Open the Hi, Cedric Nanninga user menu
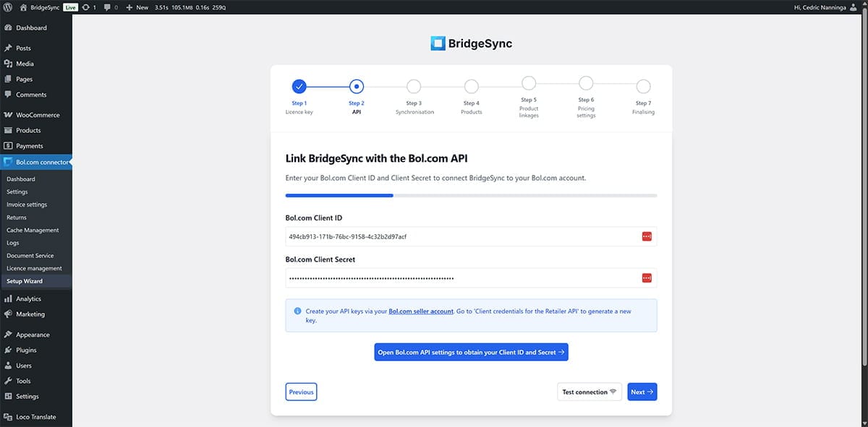The image size is (868, 427). (x=821, y=7)
